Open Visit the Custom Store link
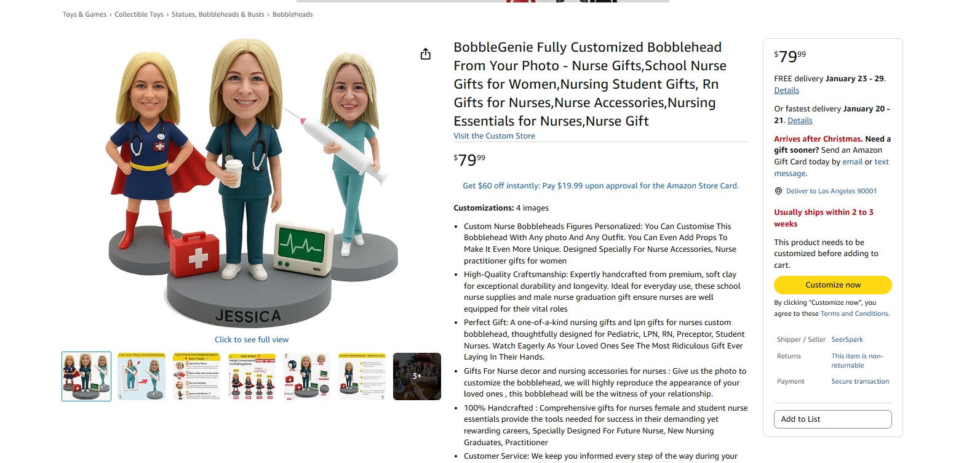 tap(494, 136)
